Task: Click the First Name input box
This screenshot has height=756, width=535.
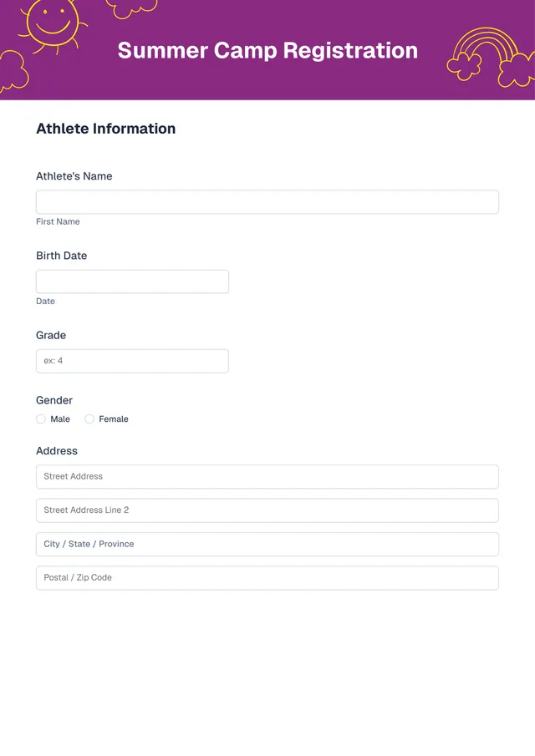Action: 266,201
